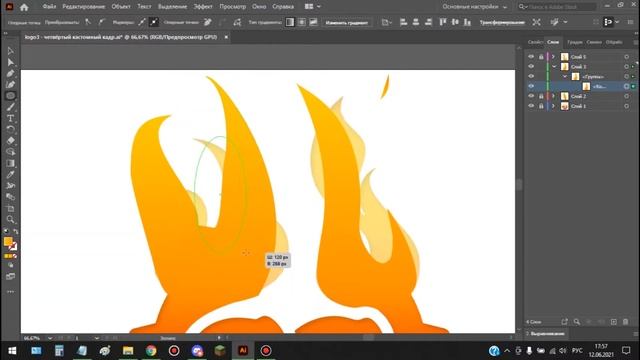The height and width of the screenshot is (360, 640).
Task: Expand layer Слой 5 chevron
Action: pos(554,57)
